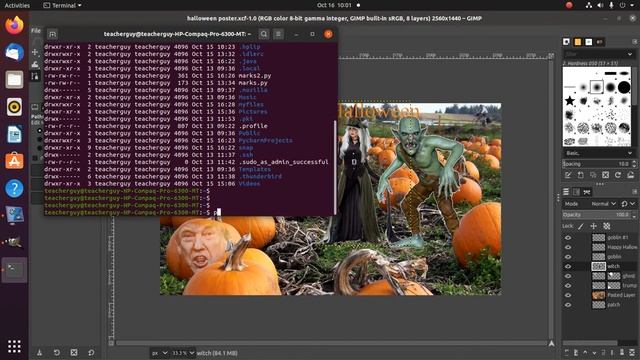Show Applications grid

pyautogui.click(x=14, y=346)
